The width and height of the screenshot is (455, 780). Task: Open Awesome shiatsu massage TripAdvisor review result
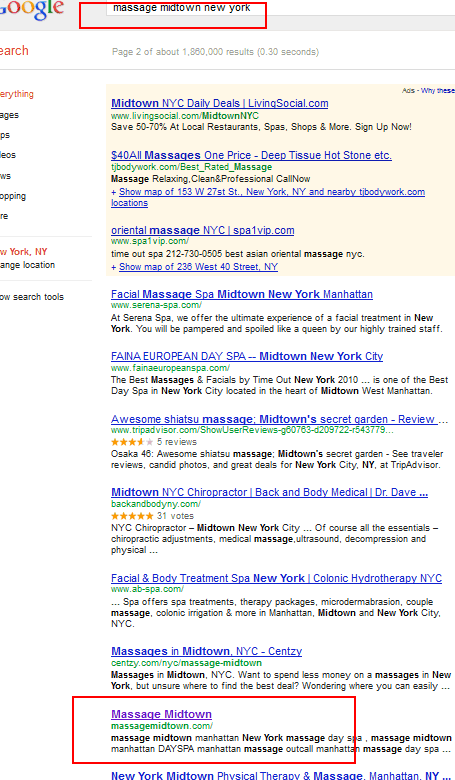(x=279, y=419)
